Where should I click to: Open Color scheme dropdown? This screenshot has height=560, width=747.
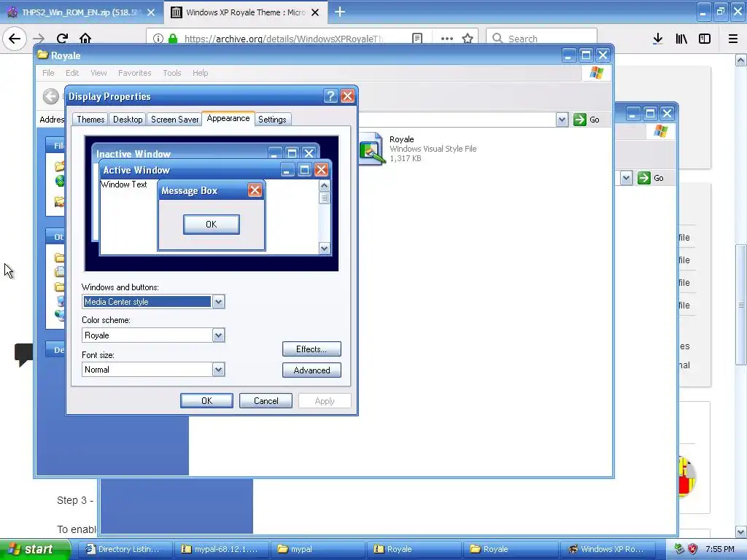tap(218, 335)
